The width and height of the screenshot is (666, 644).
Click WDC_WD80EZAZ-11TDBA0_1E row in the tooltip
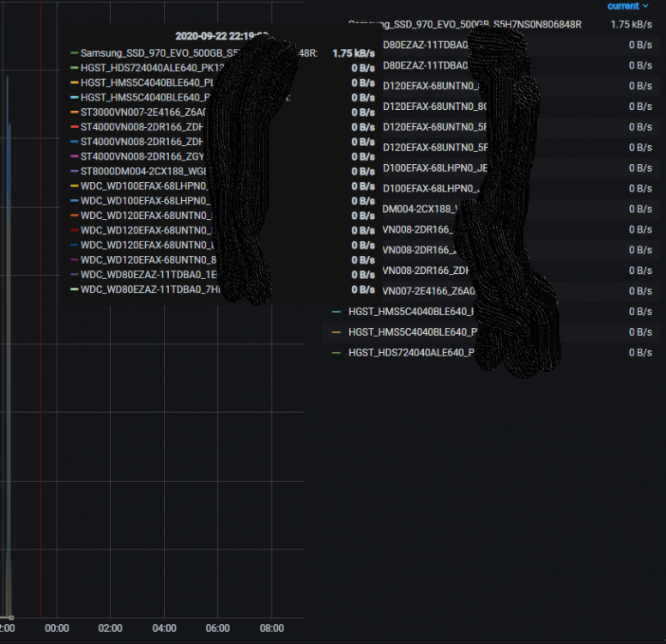[222, 275]
